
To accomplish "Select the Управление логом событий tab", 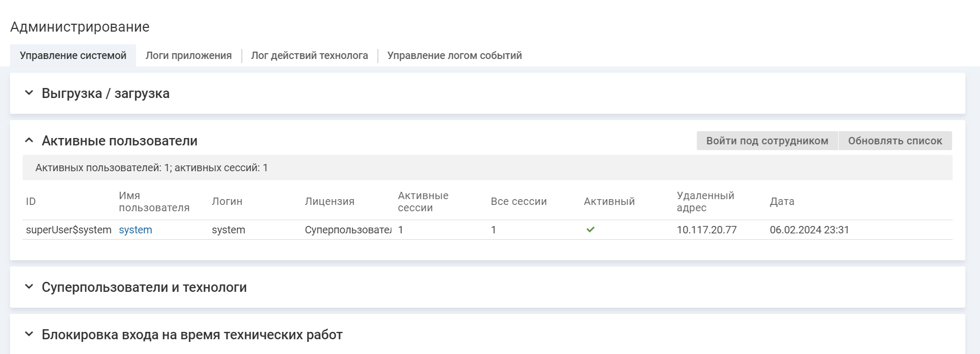I will 454,56.
